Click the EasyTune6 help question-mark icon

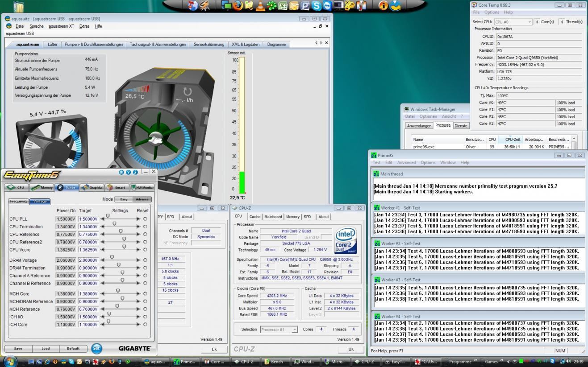(128, 172)
